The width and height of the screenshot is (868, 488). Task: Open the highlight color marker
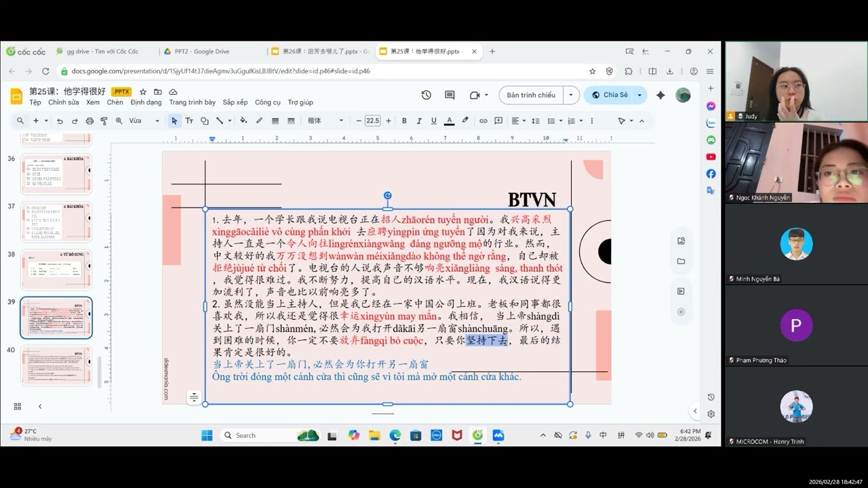(x=465, y=121)
